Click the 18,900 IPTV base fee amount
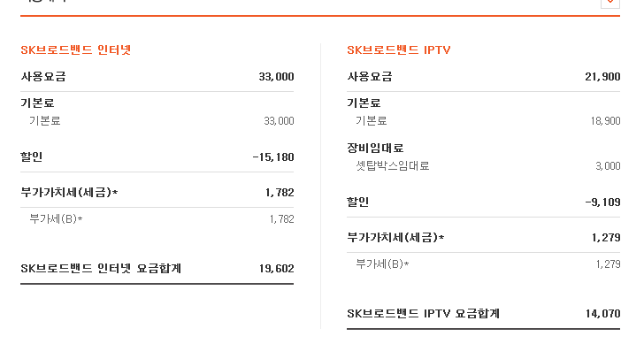The height and width of the screenshot is (359, 644). click(x=605, y=120)
